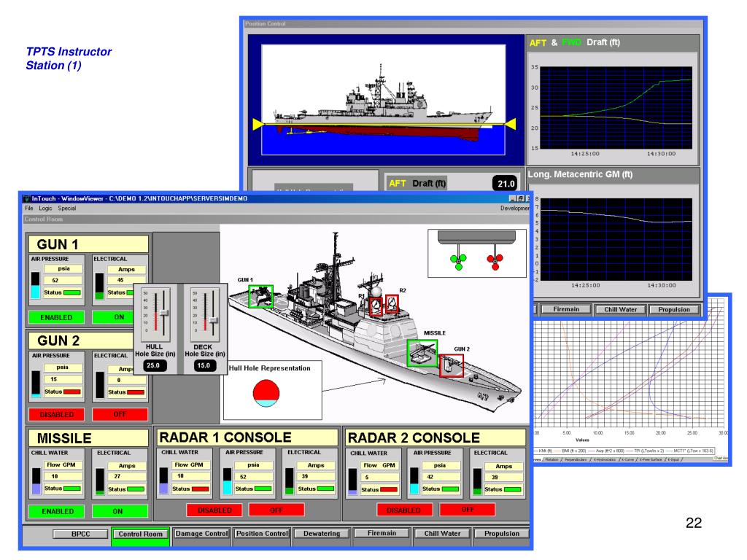Click RADAR 1 air pressure psia value 52
This screenshot has width=747, height=560.
(253, 476)
